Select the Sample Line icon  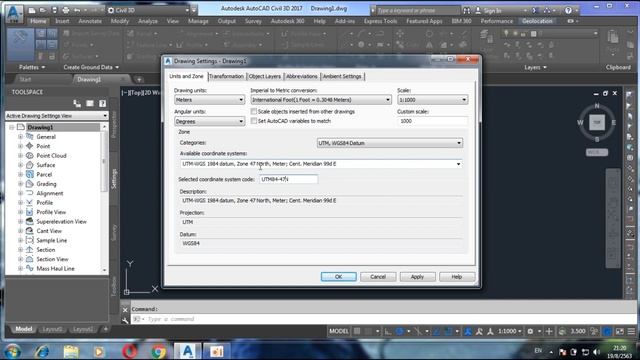click(29, 240)
